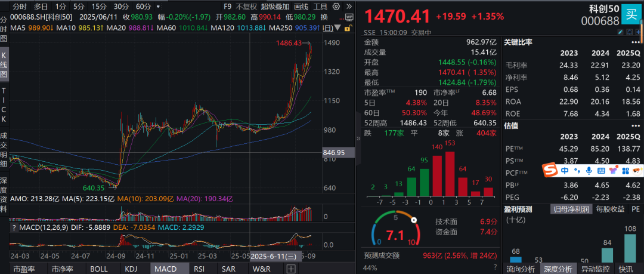
Task: Switch indicator to KDJ
Action: 131,269
